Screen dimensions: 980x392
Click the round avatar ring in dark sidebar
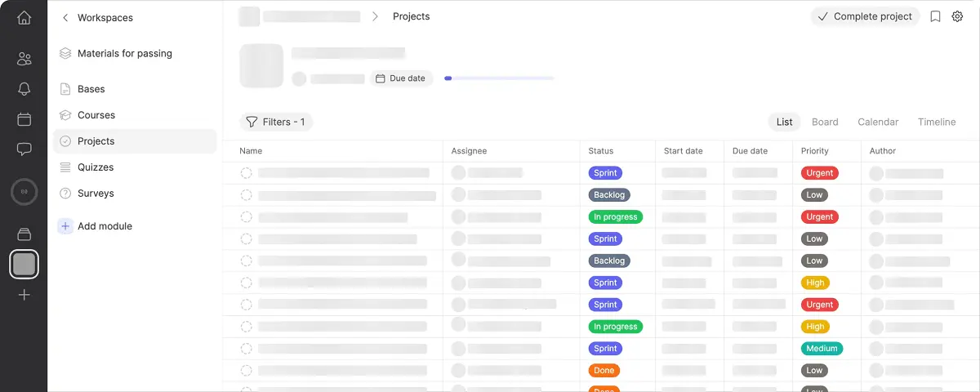(x=24, y=192)
